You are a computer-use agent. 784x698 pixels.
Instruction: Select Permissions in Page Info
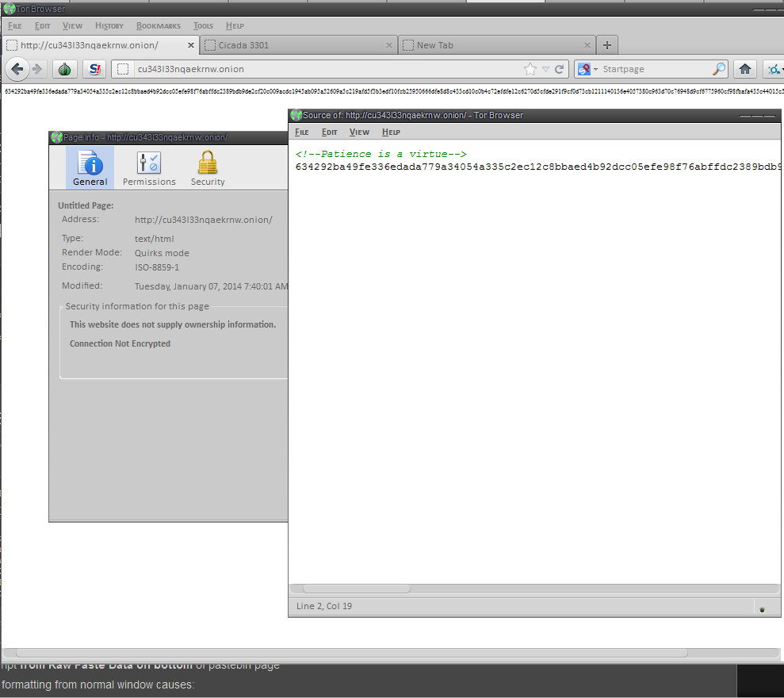(149, 167)
